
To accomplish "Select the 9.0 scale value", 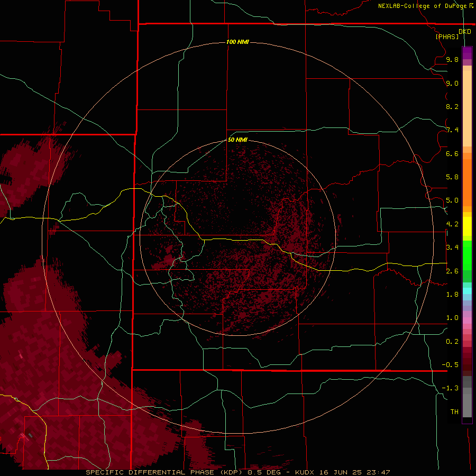I will [x=452, y=83].
